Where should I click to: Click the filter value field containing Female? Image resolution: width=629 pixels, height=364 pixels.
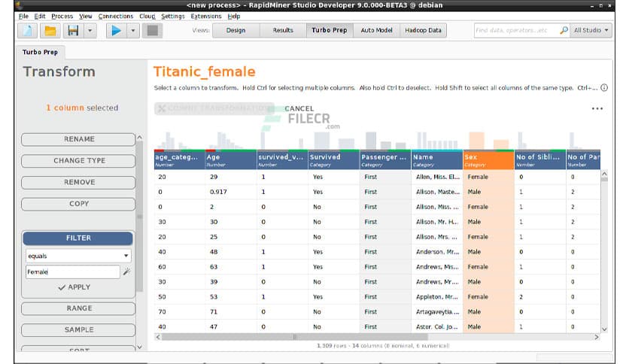(x=73, y=271)
